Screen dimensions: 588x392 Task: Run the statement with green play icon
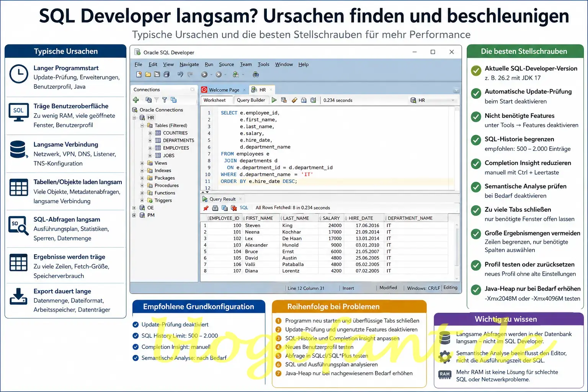(274, 100)
